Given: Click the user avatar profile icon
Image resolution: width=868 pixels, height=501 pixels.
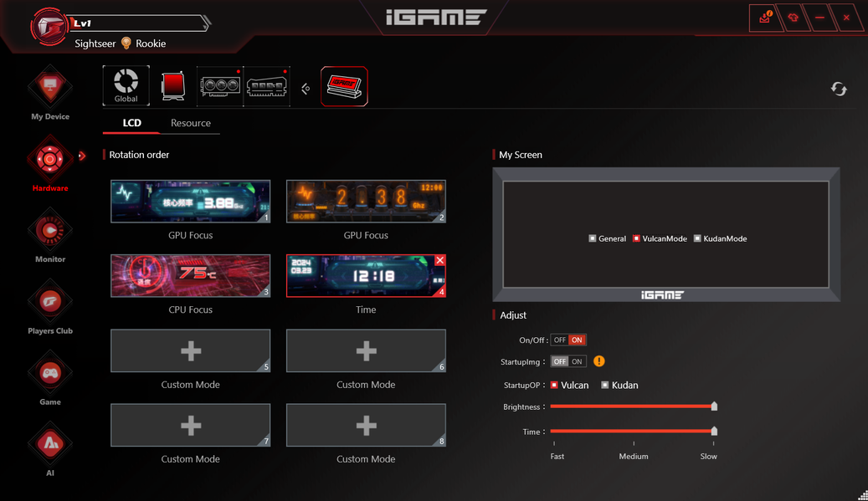Looking at the screenshot, I should [x=49, y=26].
